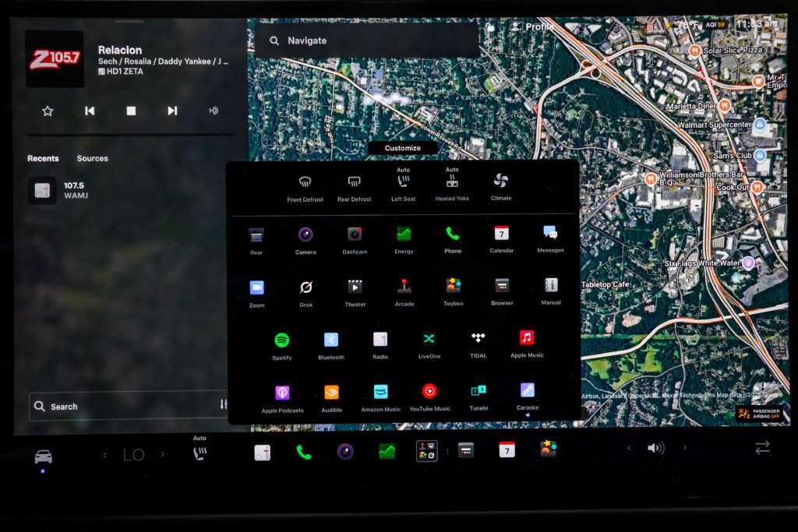Open Browser from bottom dock
The image size is (798, 532).
click(x=466, y=450)
